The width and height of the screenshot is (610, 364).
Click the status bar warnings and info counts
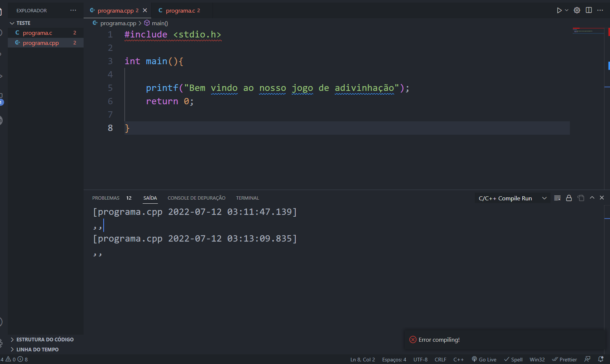coord(14,359)
